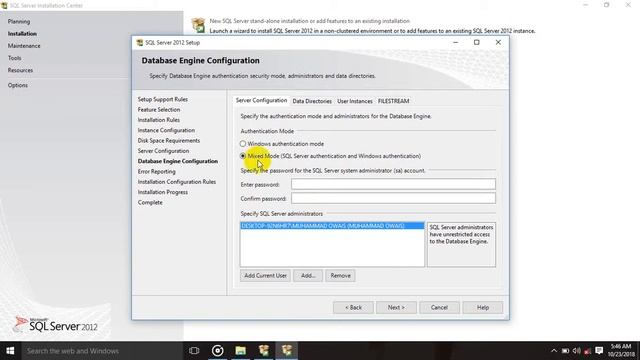This screenshot has height=360, width=640.
Task: Click Disk Space Requirements step
Action: point(169,140)
